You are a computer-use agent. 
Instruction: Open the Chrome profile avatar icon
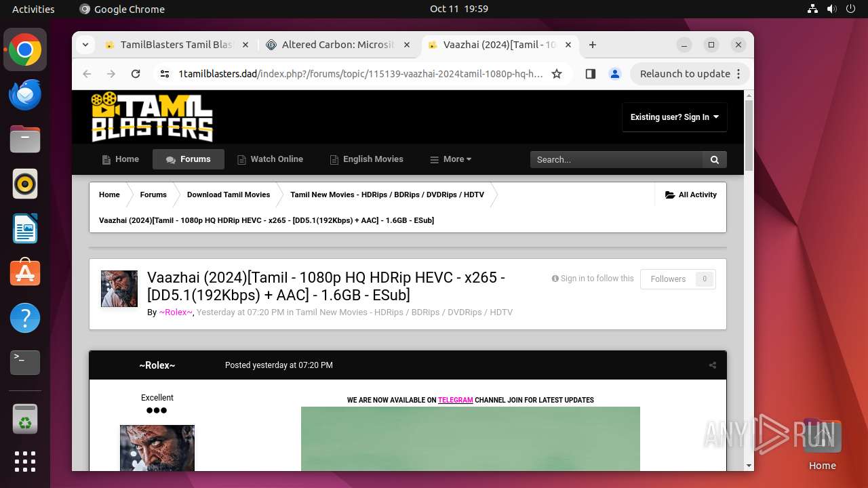(615, 74)
